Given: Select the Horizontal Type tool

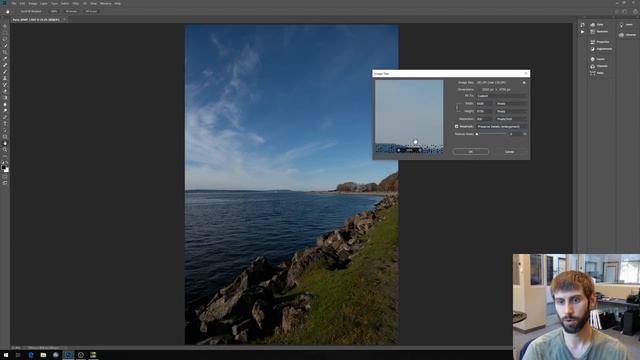Looking at the screenshot, I should click(x=5, y=124).
